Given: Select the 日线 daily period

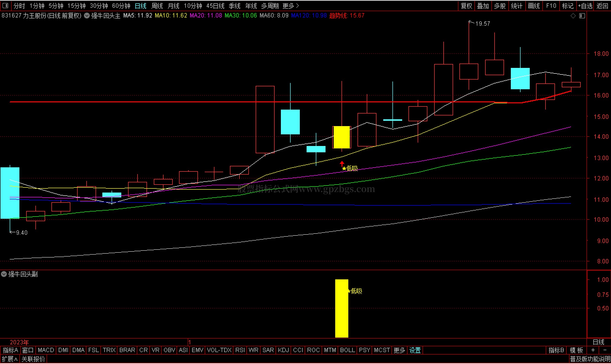Looking at the screenshot, I should [x=140, y=6].
